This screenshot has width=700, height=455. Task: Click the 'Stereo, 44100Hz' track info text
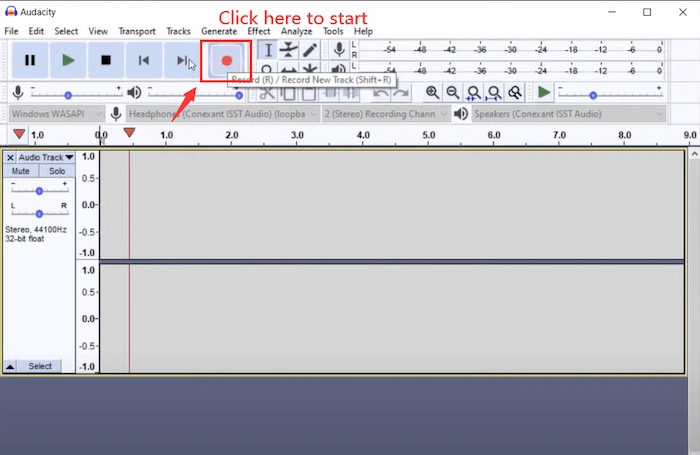pos(36,230)
